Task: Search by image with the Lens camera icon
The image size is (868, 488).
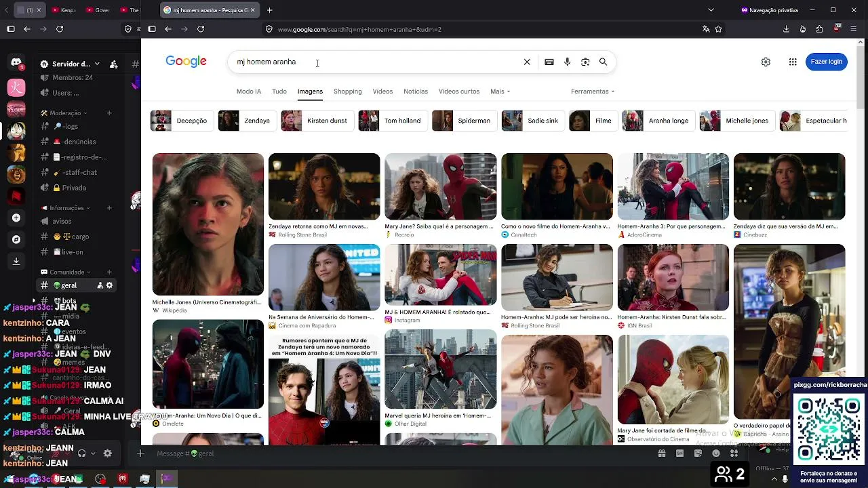Action: (x=585, y=62)
